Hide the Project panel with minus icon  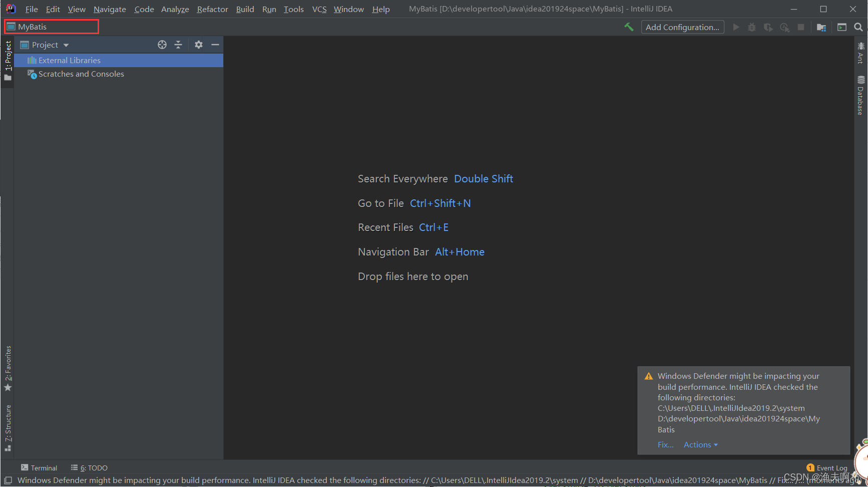[215, 45]
